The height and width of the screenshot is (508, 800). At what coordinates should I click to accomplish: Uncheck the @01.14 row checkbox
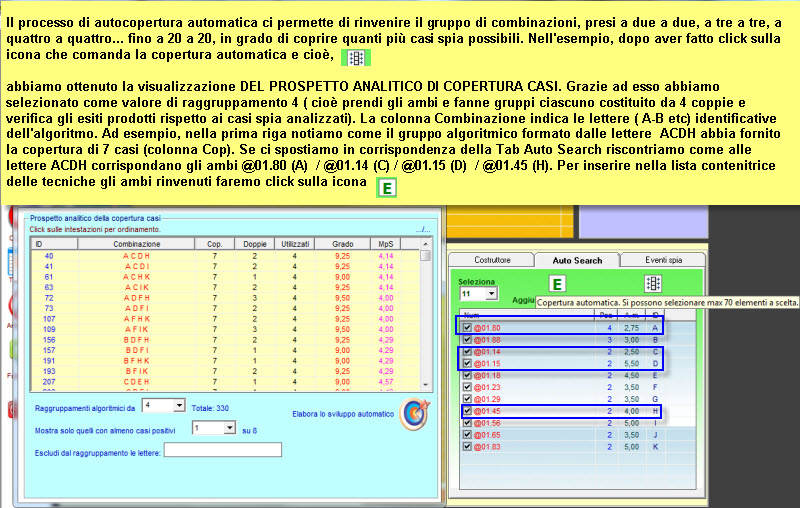(467, 351)
